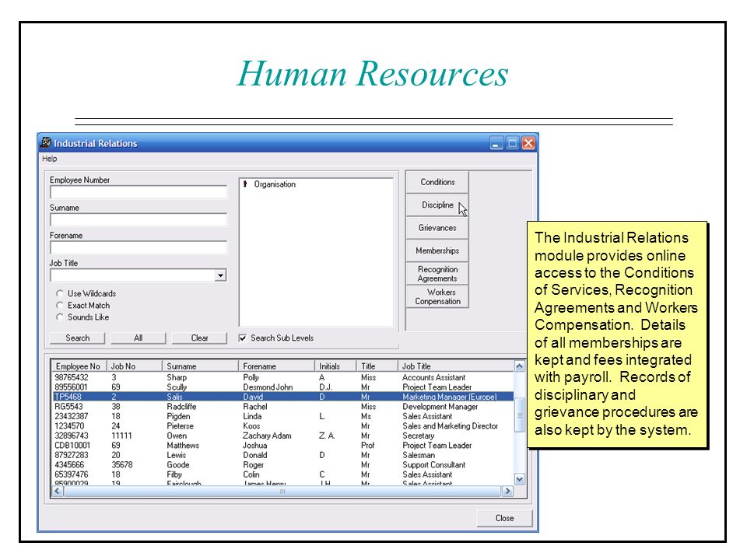Click the Close button at bottom
The width and height of the screenshot is (747, 560).
point(504,518)
